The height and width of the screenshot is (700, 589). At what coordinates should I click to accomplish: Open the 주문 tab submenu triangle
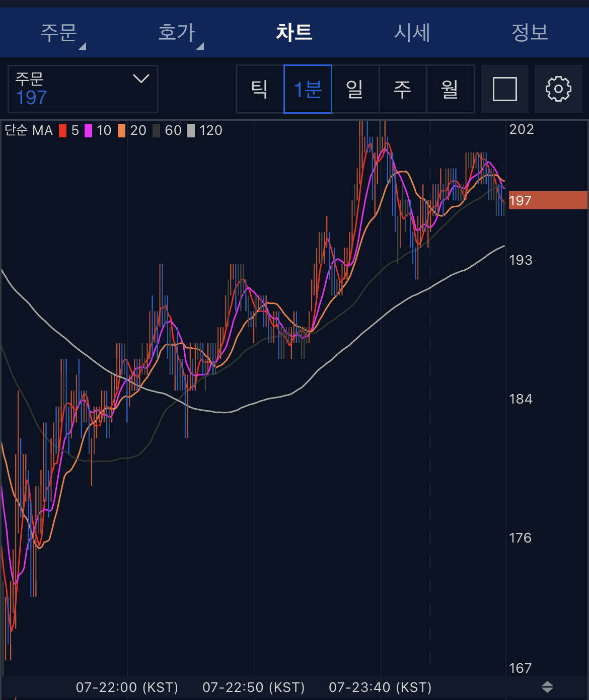[x=83, y=46]
